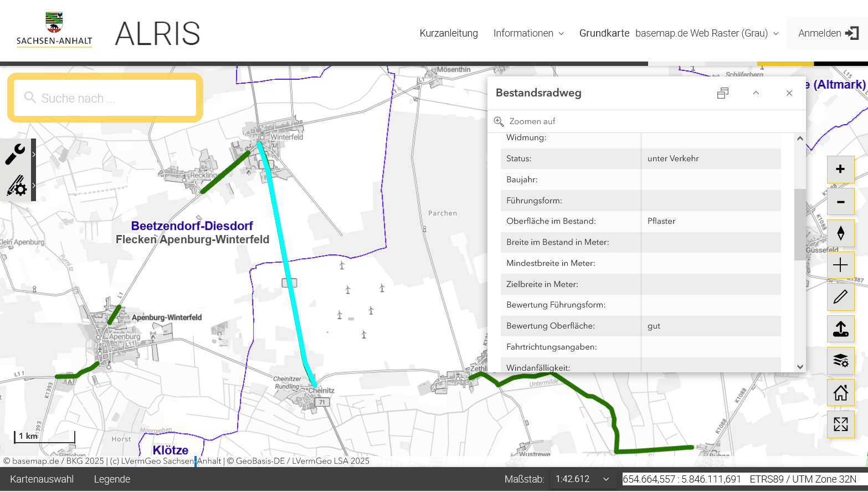Click the Anmelden login button
Viewport: 868px width, 492px height.
[x=828, y=33]
